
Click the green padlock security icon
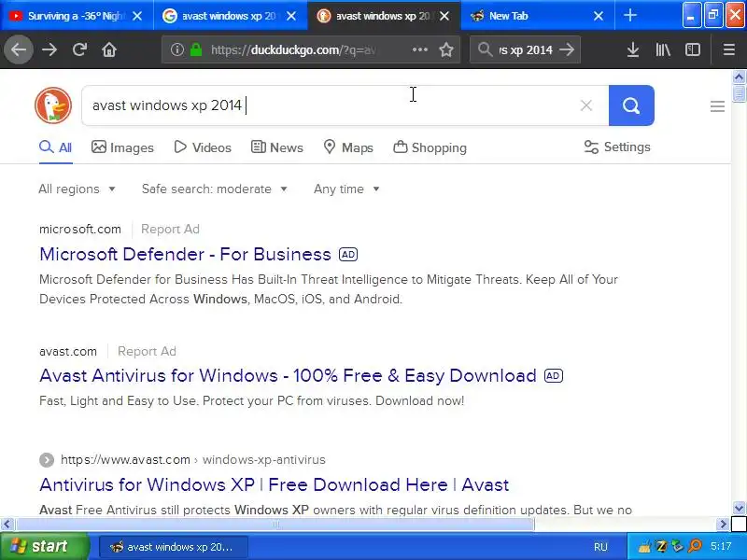[196, 49]
